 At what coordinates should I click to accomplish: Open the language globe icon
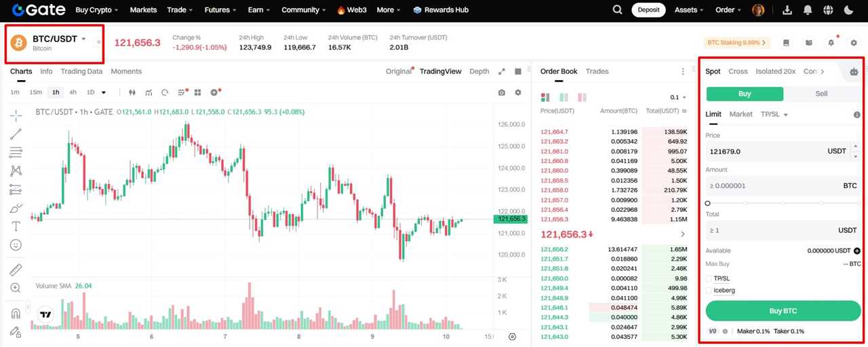(x=828, y=10)
